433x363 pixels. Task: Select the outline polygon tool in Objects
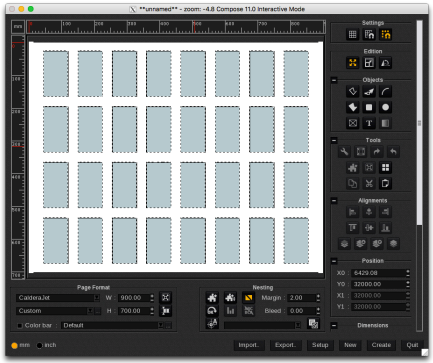point(352,91)
